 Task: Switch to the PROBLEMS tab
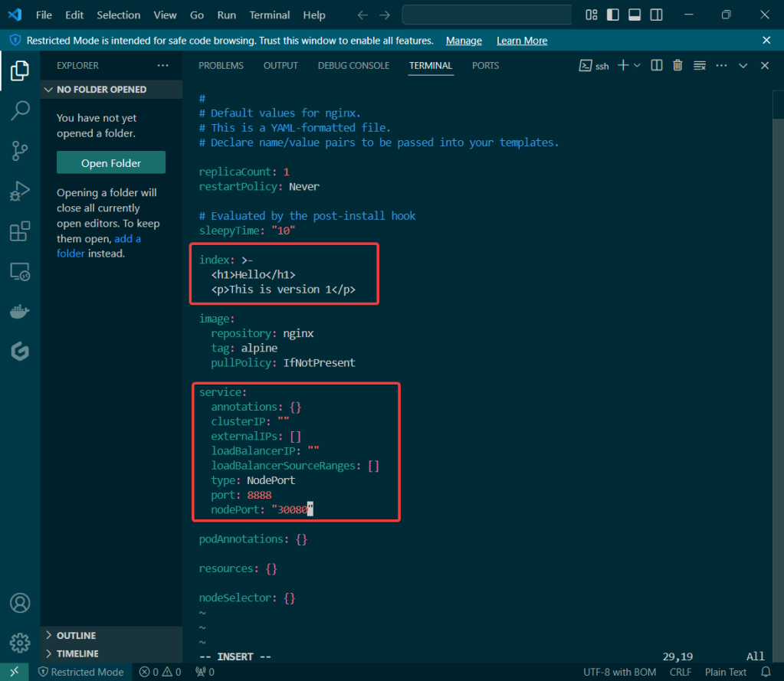click(x=221, y=66)
